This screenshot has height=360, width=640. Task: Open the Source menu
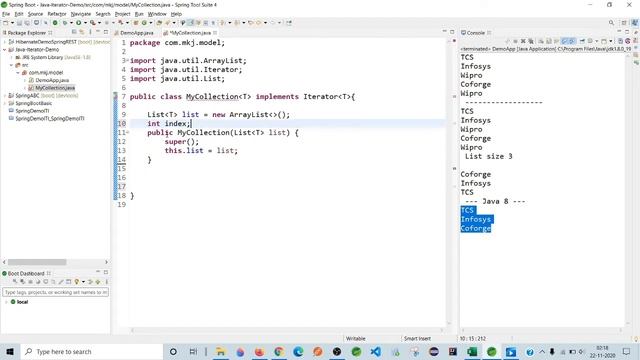tap(35, 14)
